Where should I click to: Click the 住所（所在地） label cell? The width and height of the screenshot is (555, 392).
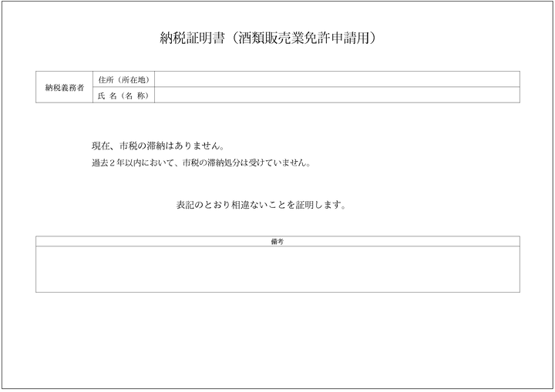tap(123, 79)
